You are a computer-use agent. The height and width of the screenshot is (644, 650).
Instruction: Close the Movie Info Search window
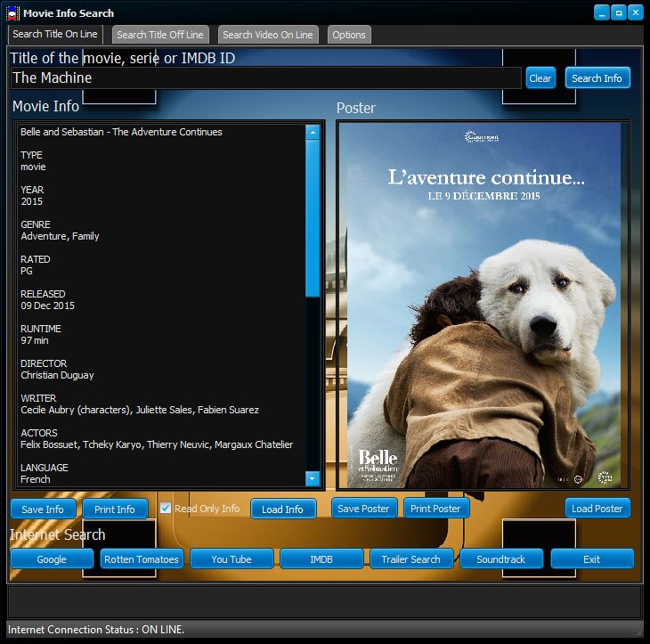[x=635, y=12]
